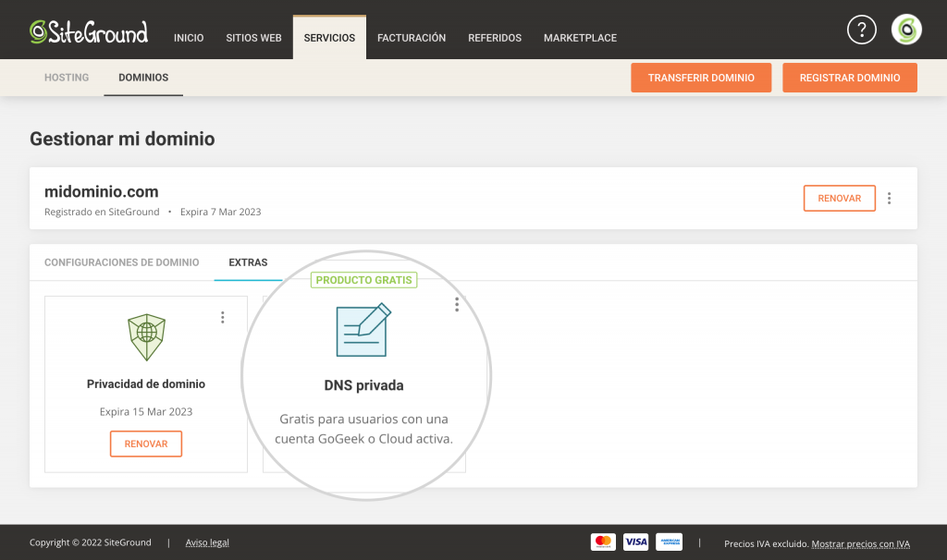Renew the Privacidad de dominio extra
Screen dimensions: 947x560
[145, 444]
